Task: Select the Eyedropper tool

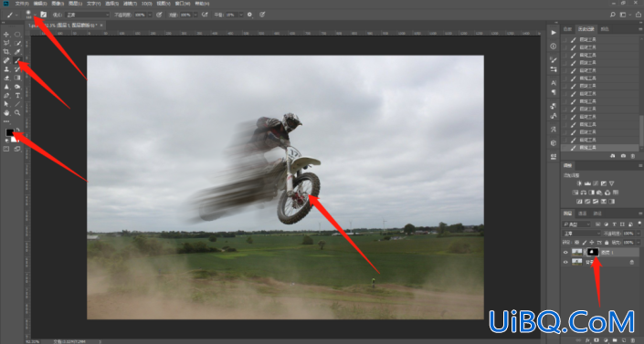Action: 17,52
